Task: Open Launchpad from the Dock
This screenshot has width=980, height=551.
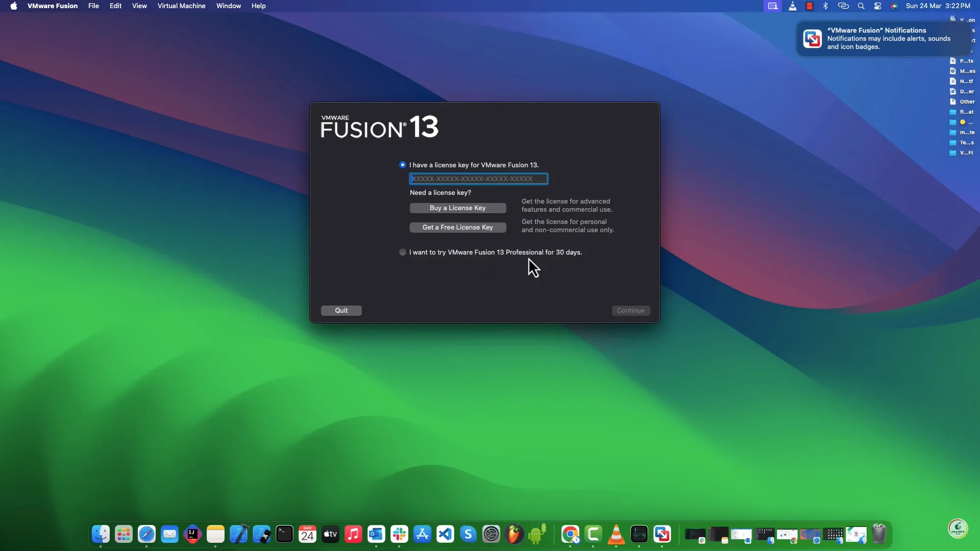Action: tap(124, 534)
